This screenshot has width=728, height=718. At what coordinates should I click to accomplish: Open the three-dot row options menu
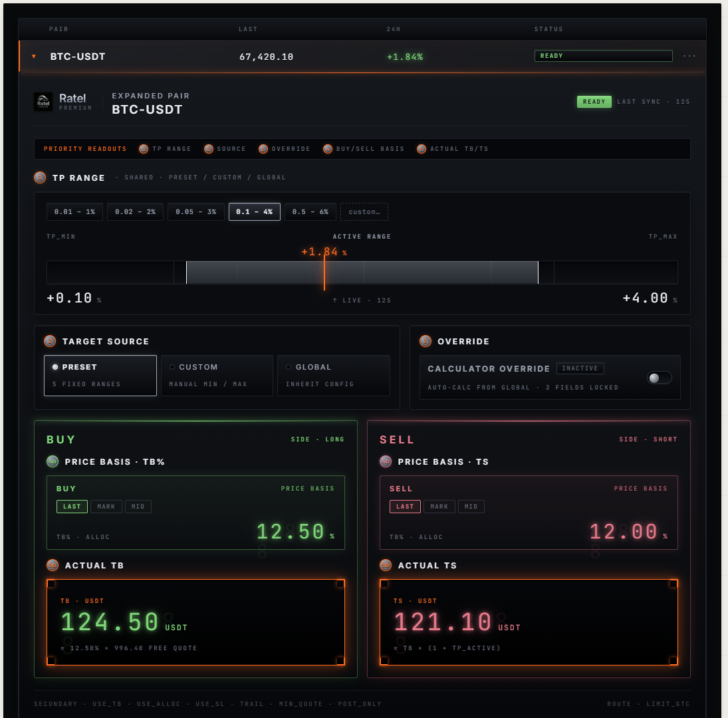689,56
